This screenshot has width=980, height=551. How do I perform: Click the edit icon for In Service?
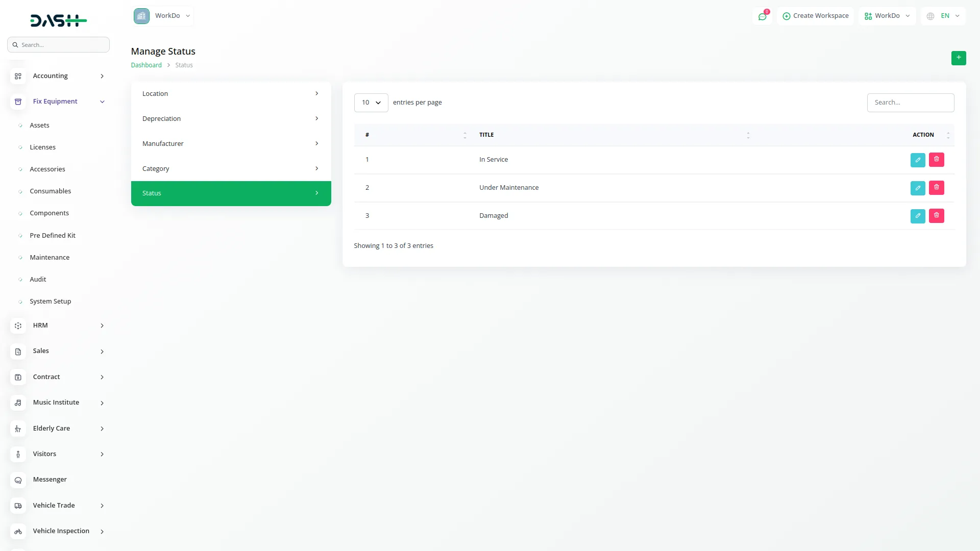(918, 160)
